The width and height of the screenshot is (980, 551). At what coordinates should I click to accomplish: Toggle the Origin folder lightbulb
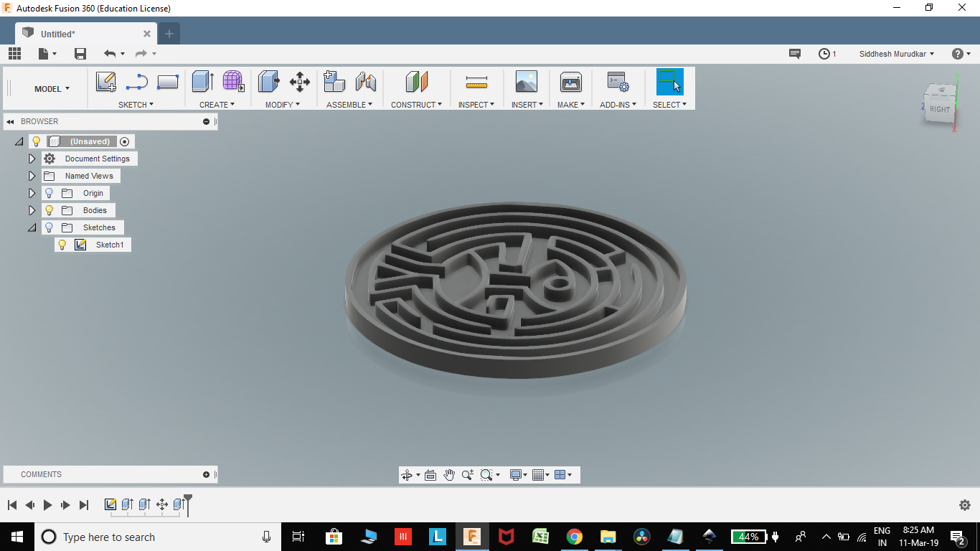click(x=49, y=193)
